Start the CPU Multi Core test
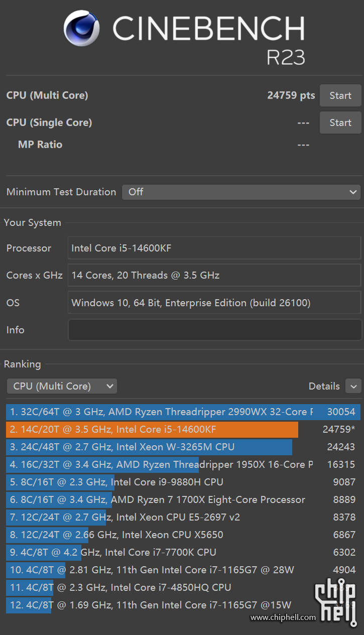The width and height of the screenshot is (364, 635). tap(340, 95)
